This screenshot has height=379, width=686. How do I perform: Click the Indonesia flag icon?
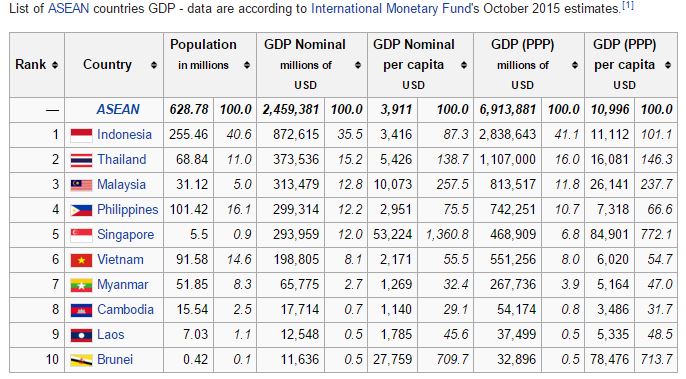point(81,135)
